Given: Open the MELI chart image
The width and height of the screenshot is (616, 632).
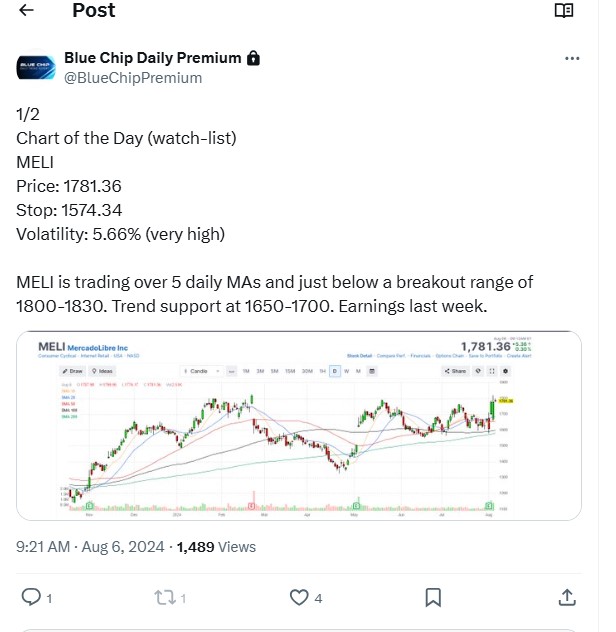Looking at the screenshot, I should click(299, 426).
